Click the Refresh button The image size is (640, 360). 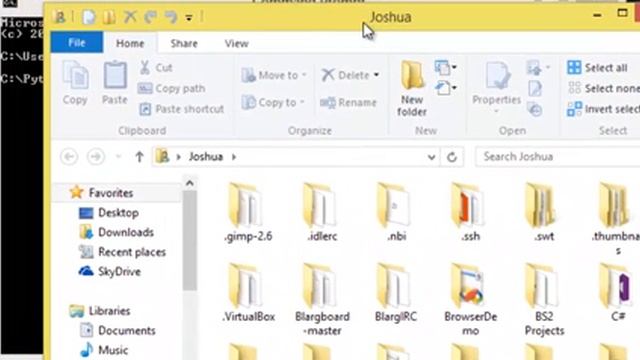point(451,157)
